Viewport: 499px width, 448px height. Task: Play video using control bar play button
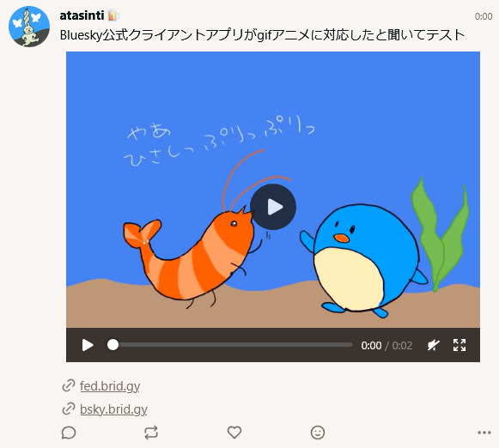tap(88, 345)
